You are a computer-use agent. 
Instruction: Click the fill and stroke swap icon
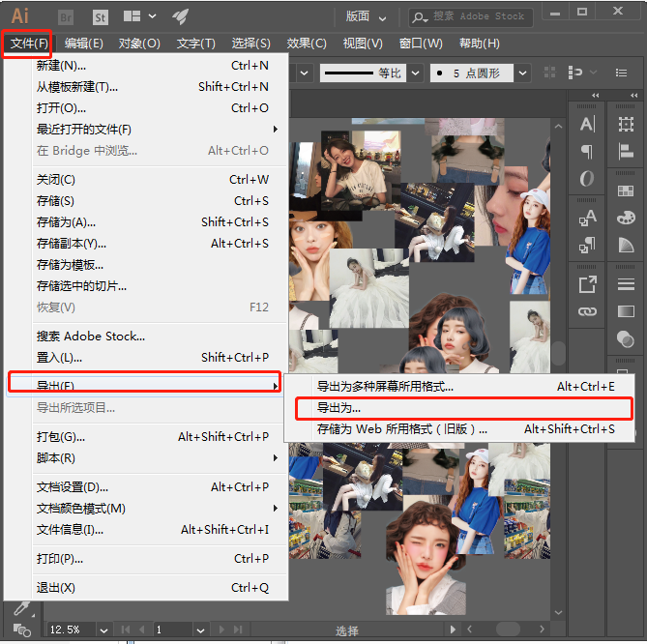[x=22, y=630]
